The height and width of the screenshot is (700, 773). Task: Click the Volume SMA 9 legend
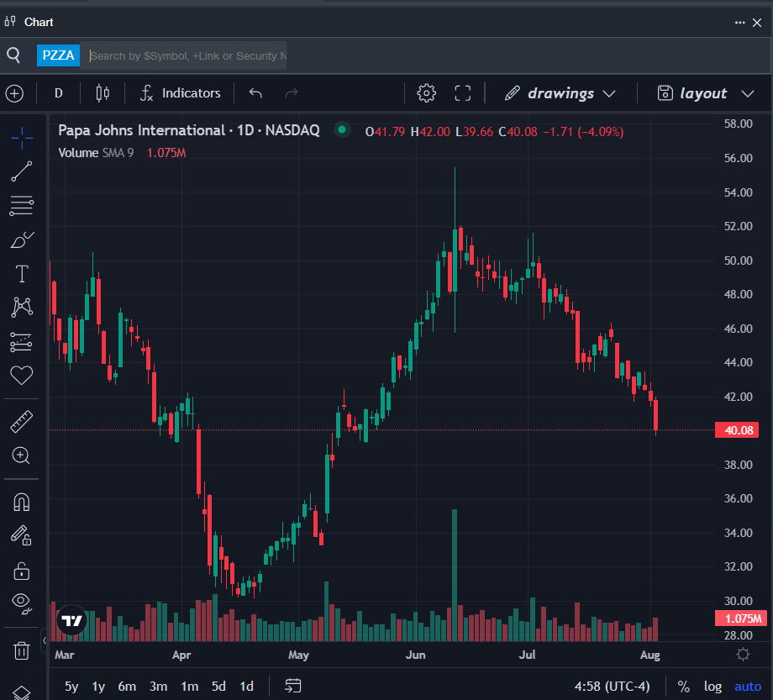[96, 153]
